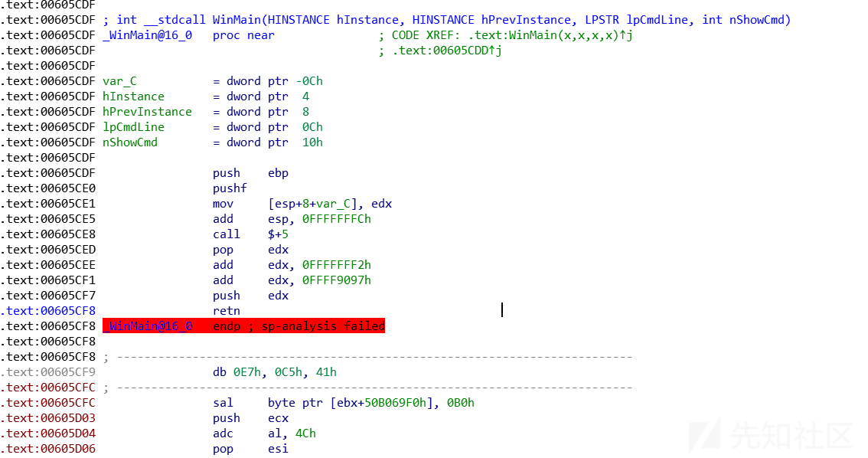
Task: Click address .text:00605D03
Action: pyautogui.click(x=47, y=418)
